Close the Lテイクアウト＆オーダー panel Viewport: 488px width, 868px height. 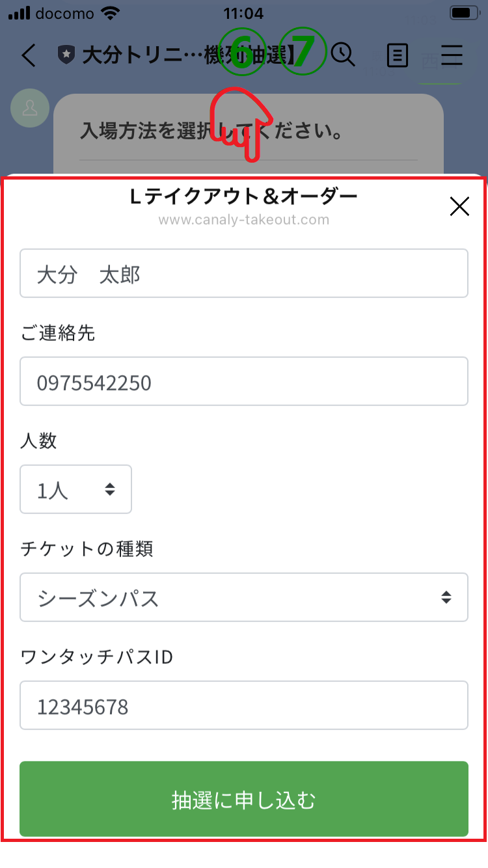(459, 207)
